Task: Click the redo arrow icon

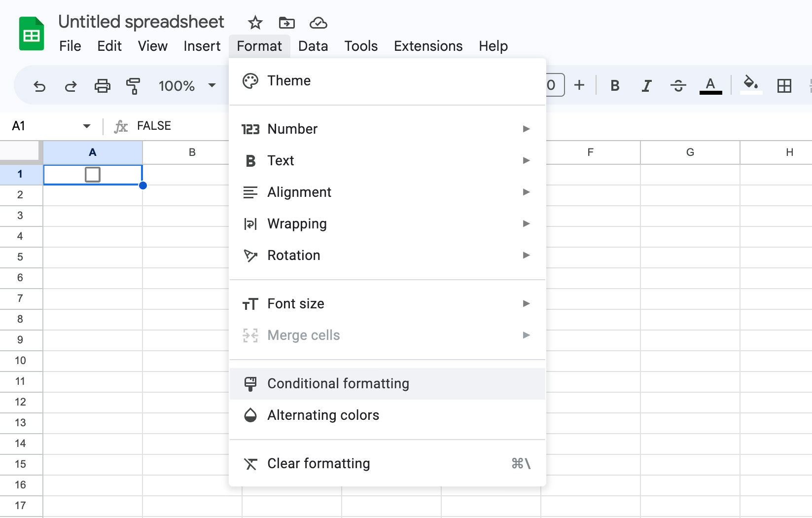Action: pos(71,86)
